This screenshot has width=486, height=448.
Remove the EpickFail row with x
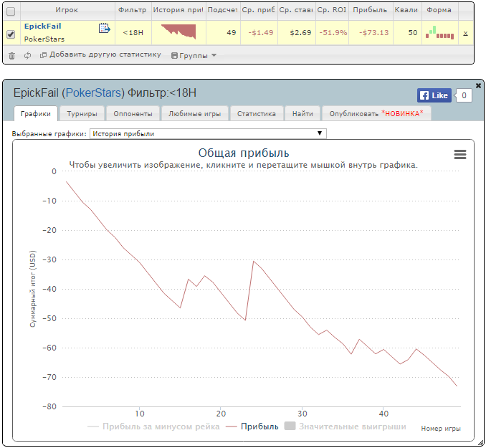coord(465,33)
